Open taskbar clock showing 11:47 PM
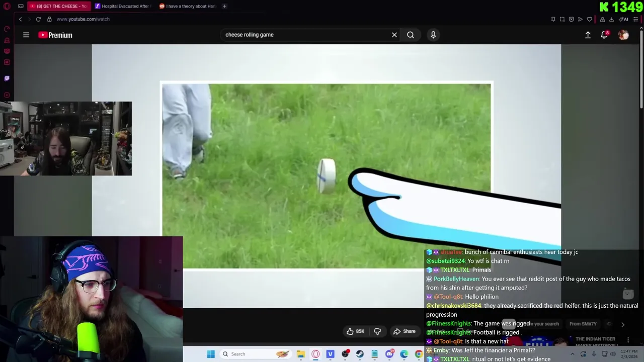Screen dimensions: 644x362 (629, 354)
